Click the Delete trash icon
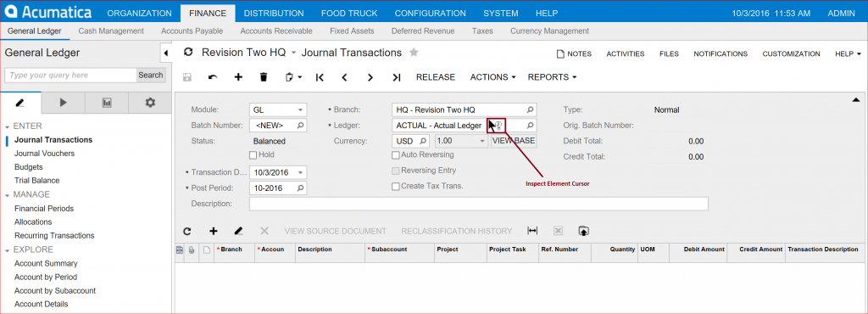 pos(264,77)
